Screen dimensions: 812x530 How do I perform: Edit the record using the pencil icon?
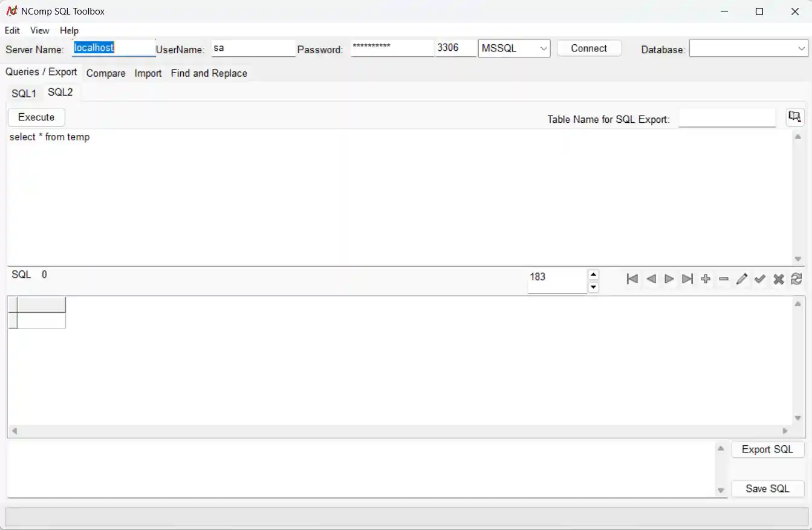tap(742, 279)
